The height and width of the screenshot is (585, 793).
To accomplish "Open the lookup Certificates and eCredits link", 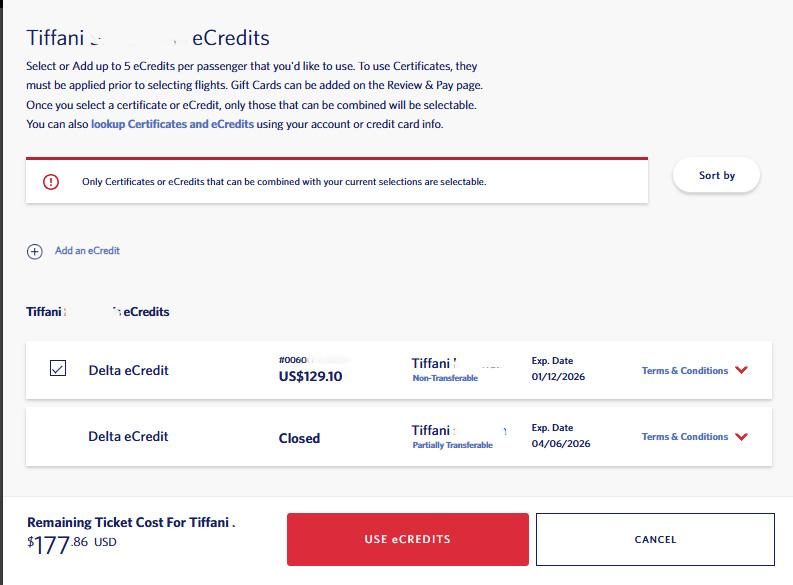I will pos(172,124).
